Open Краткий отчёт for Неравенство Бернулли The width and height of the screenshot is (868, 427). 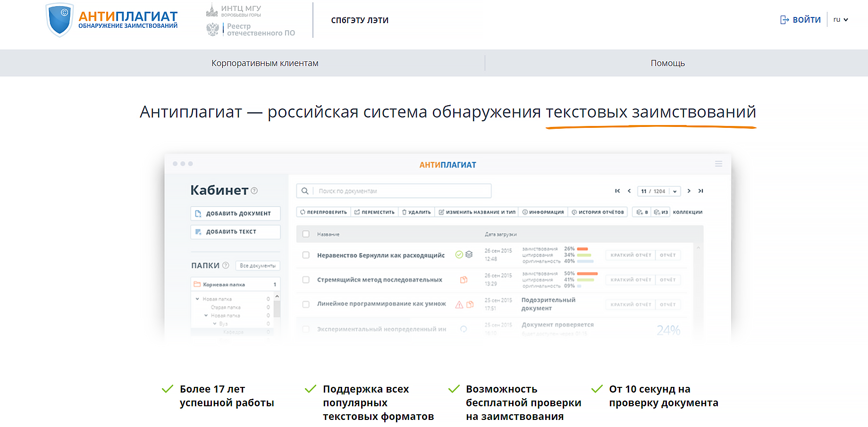click(631, 255)
